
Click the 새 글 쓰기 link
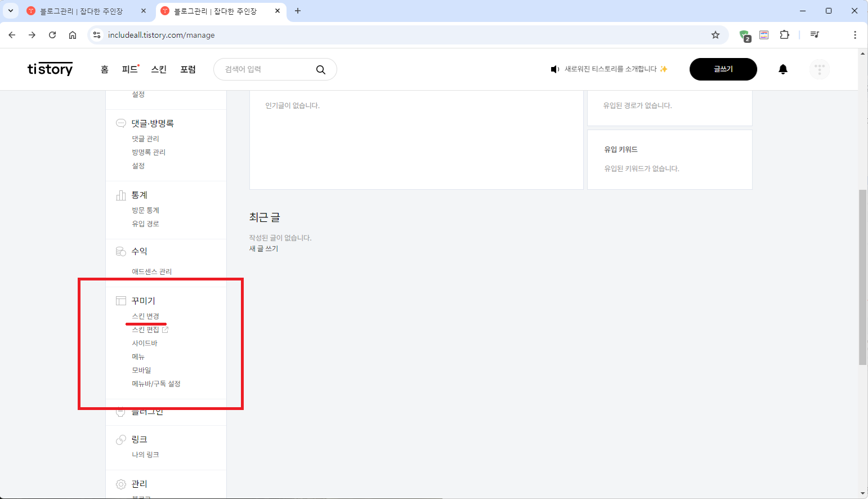(x=264, y=248)
